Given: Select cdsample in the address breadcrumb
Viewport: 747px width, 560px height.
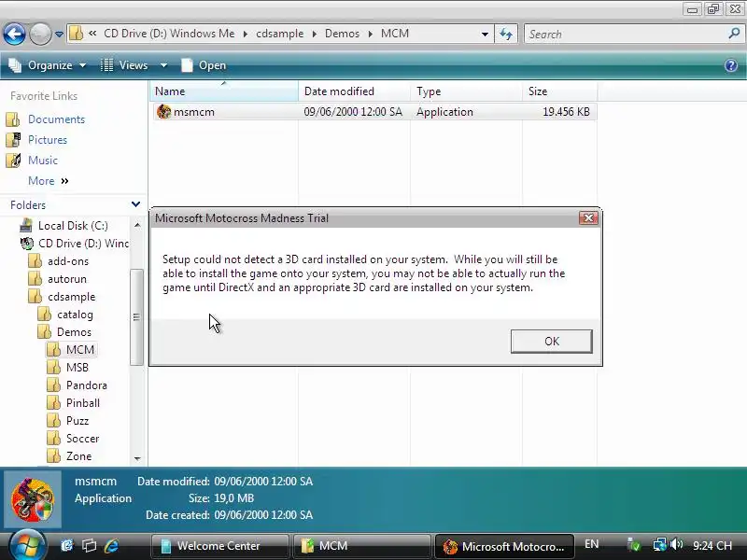Looking at the screenshot, I should point(279,34).
